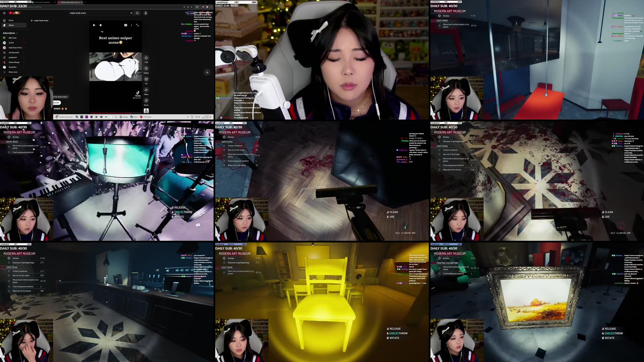Open the penguinz0 channel link
Screen dimensions: 644x362
point(12,57)
